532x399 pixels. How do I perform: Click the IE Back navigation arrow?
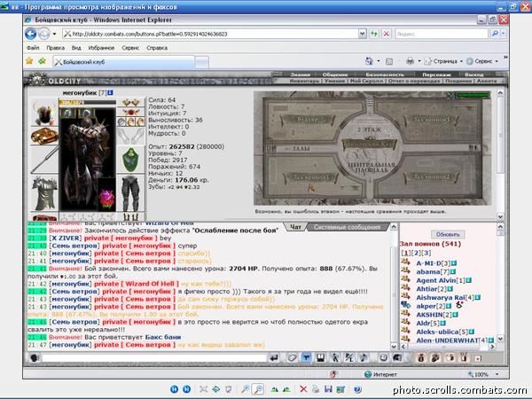30,34
